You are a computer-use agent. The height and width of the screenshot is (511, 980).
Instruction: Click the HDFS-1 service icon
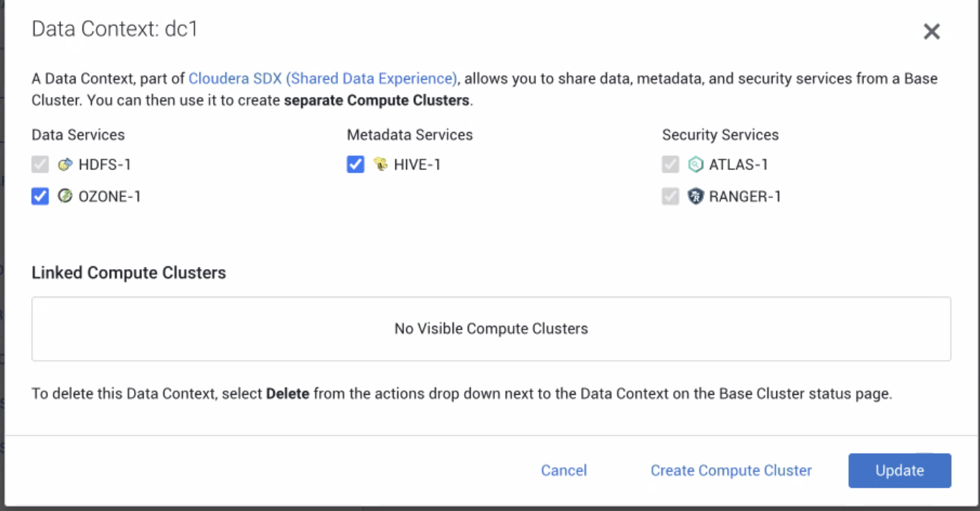point(65,165)
